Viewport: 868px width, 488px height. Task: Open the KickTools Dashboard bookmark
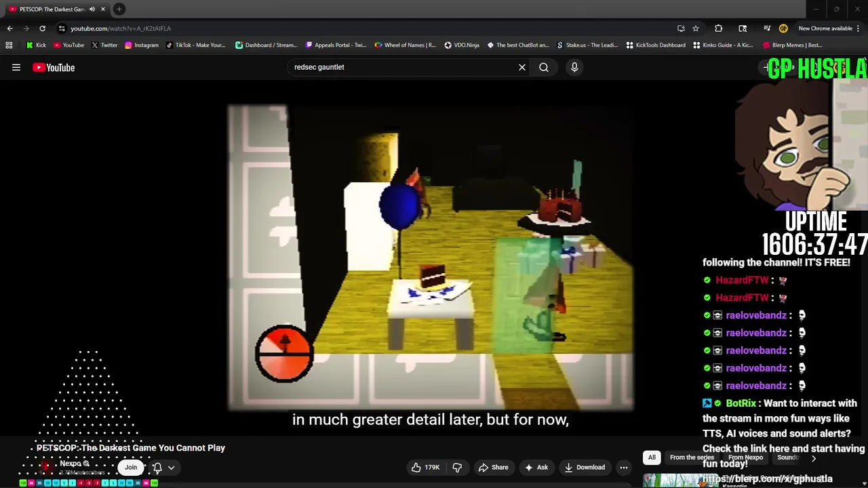[x=655, y=45]
